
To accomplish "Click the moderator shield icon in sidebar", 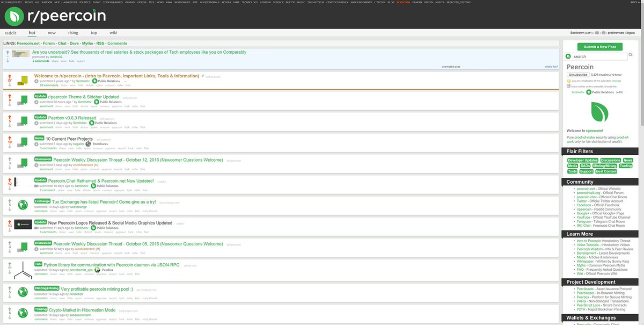I will point(569,81).
